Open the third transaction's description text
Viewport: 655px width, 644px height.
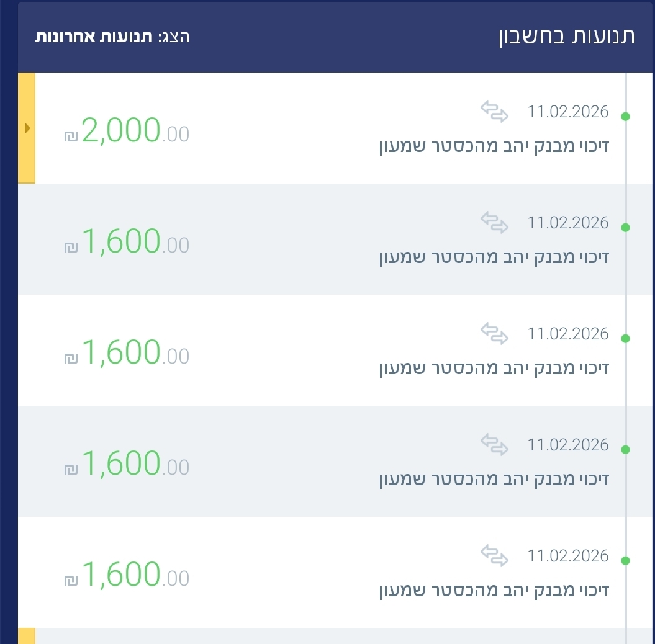494,369
